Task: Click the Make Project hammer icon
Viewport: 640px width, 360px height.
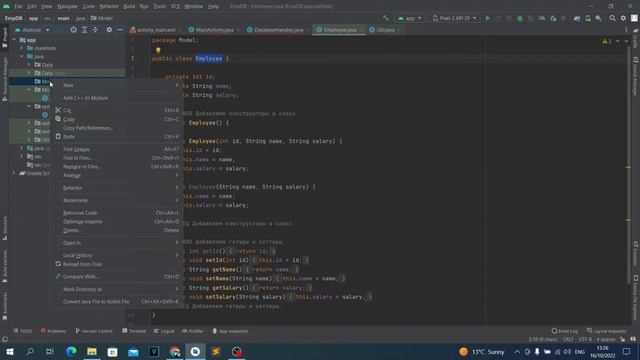Action: pyautogui.click(x=386, y=18)
